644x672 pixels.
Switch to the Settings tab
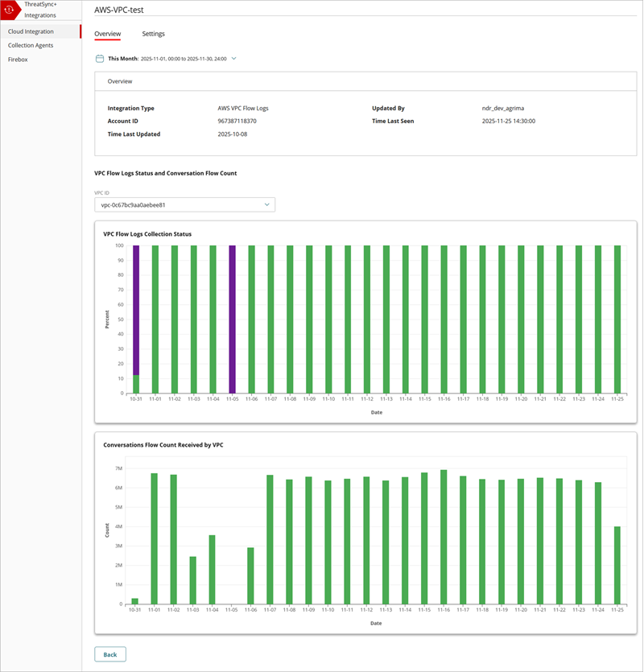[153, 34]
